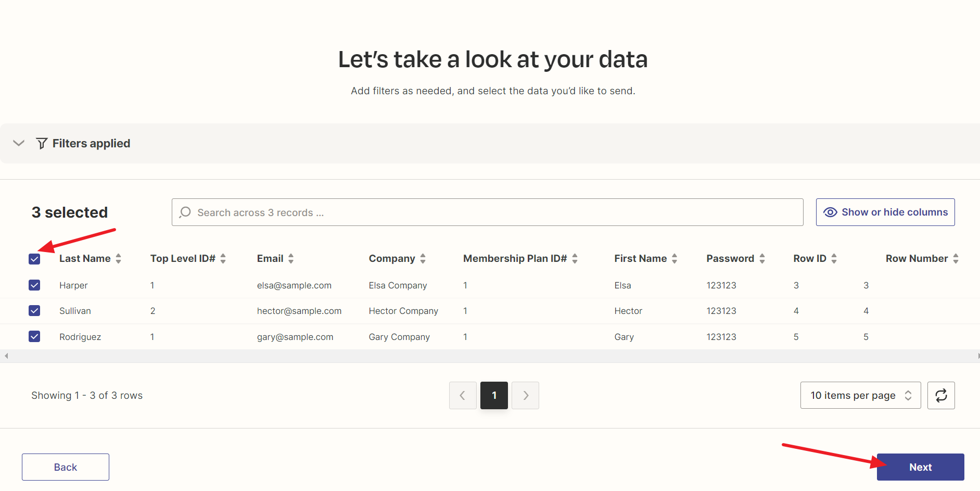Click the refresh data icon button
Screen dimensions: 980x491
941,395
